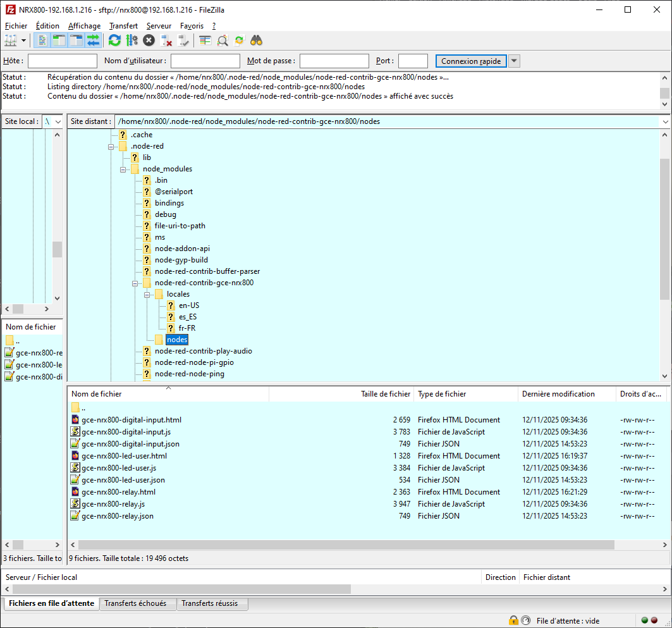Toggle the local directory tree view

pyautogui.click(x=59, y=40)
